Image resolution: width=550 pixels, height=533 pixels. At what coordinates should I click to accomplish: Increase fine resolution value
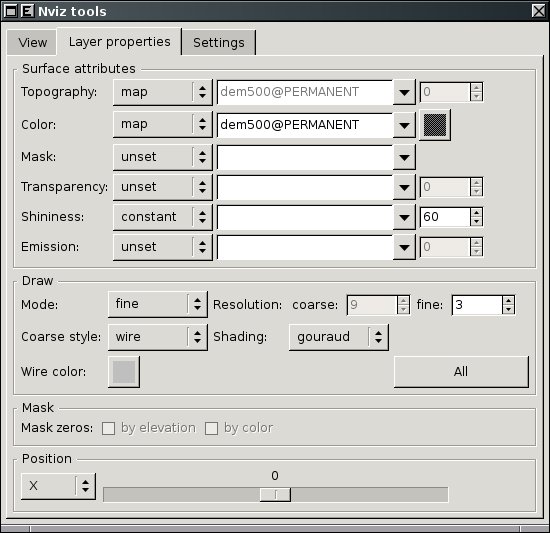508,300
